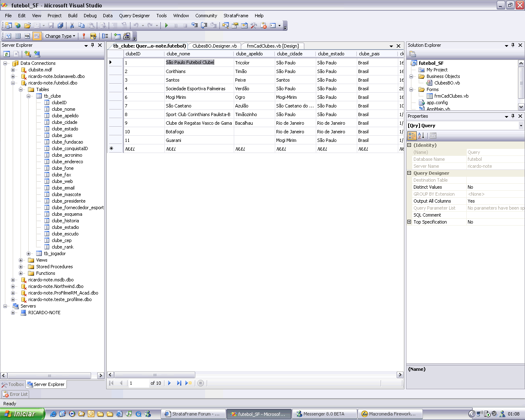The height and width of the screenshot is (420, 525).
Task: Toggle the Categorized view in Properties
Action: (x=412, y=136)
